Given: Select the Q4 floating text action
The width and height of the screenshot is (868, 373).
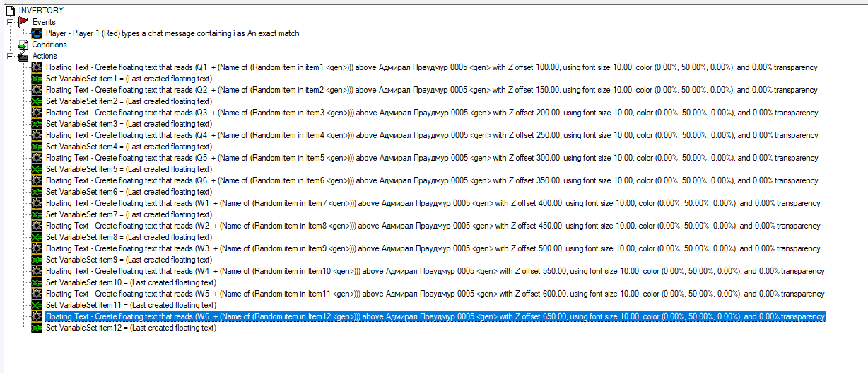Looking at the screenshot, I should click(x=432, y=135).
